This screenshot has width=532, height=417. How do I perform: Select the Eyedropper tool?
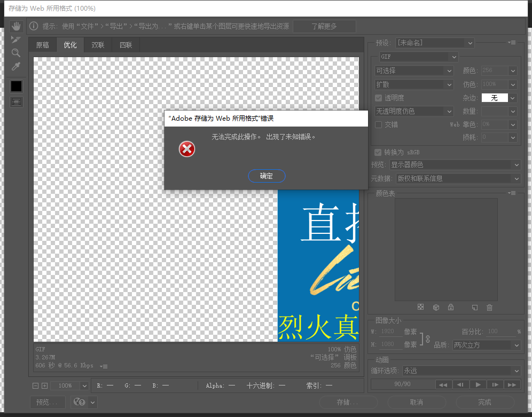pyautogui.click(x=16, y=66)
